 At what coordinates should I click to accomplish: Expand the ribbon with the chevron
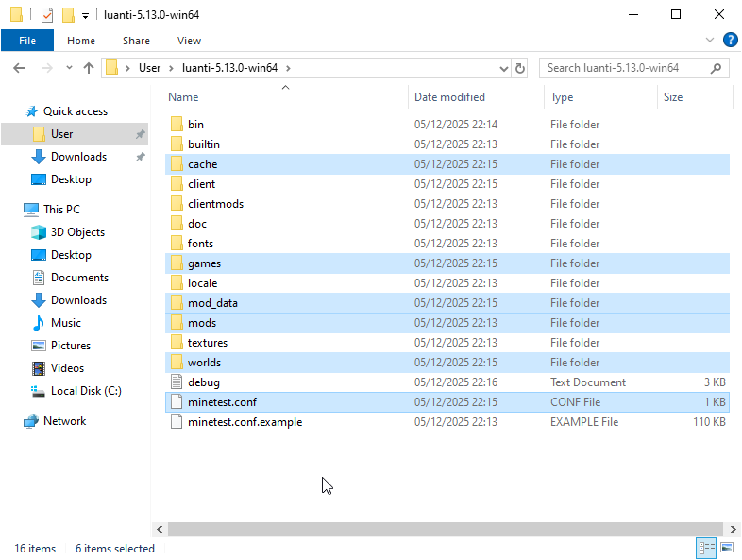709,40
